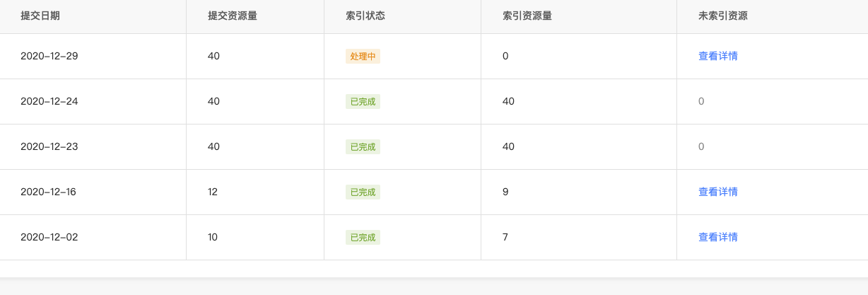Click 已完成 tag in the 2020-12-23 row

pyautogui.click(x=363, y=146)
